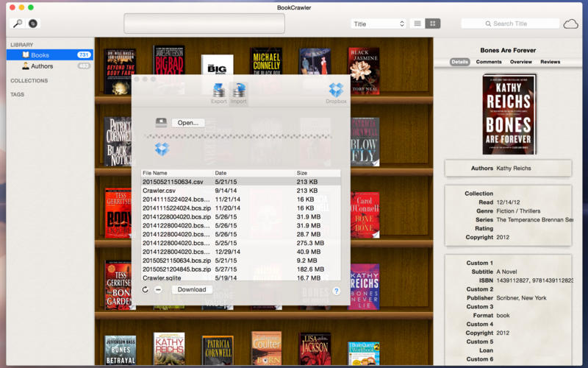
Task: Click the Bones Are Forever cover image
Action: click(x=509, y=114)
